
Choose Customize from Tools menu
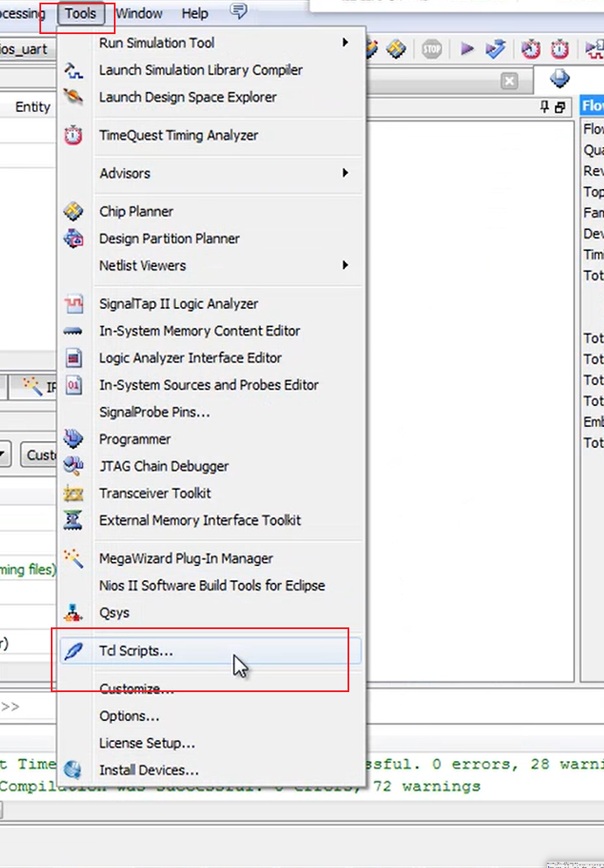(x=211, y=689)
